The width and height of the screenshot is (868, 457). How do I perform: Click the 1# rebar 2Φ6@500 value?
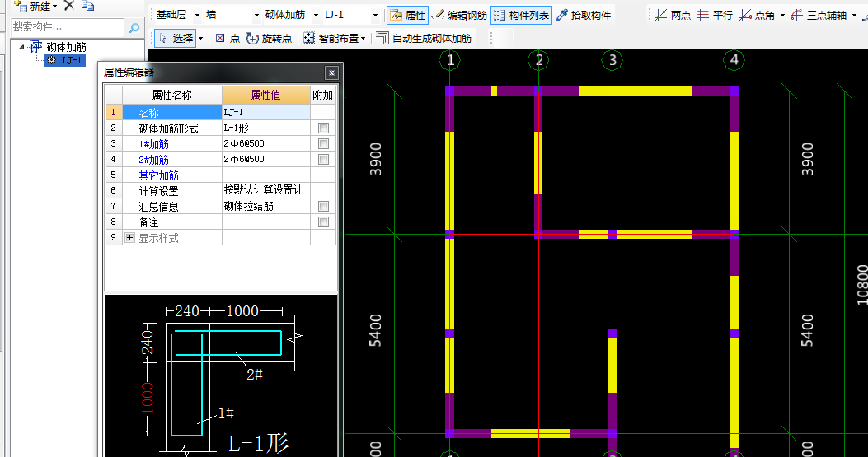point(265,143)
